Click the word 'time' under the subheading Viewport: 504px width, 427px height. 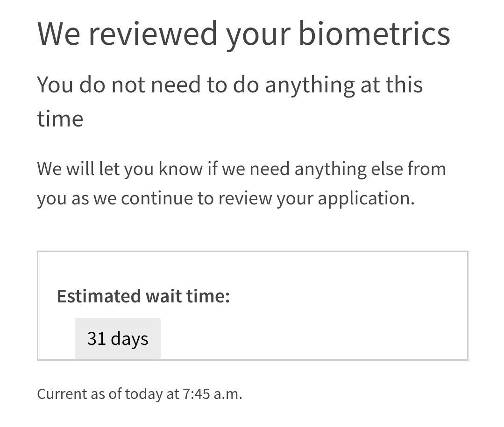point(60,119)
